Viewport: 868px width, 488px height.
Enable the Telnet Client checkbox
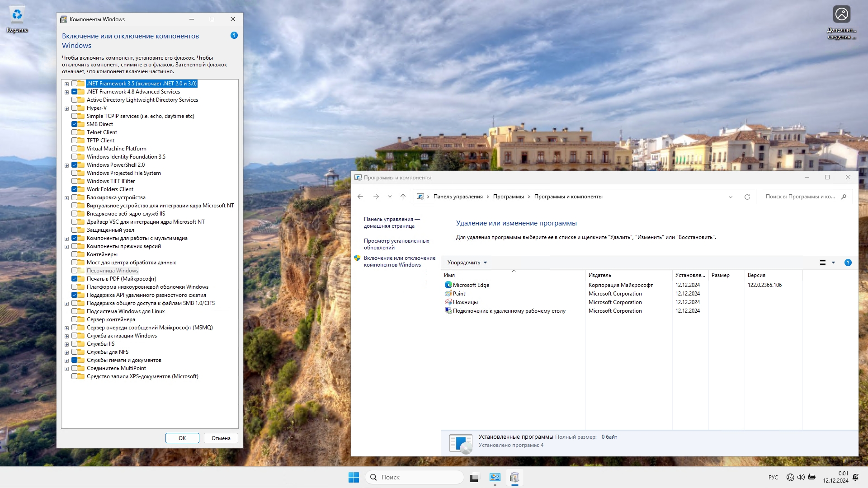[75, 132]
